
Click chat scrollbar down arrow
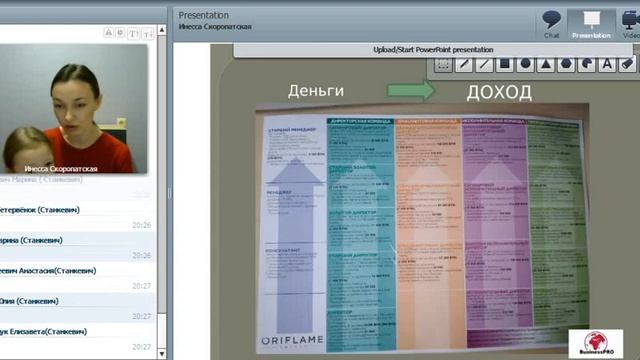[162, 353]
